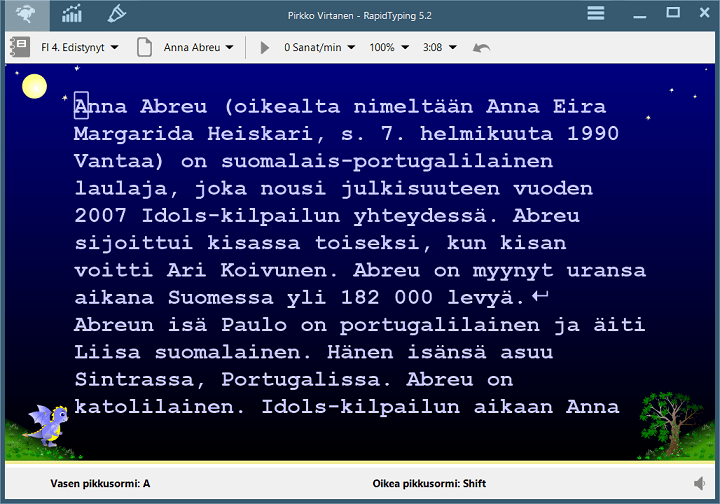Open the 0 Sanat/min speed dropdown

(x=320, y=47)
